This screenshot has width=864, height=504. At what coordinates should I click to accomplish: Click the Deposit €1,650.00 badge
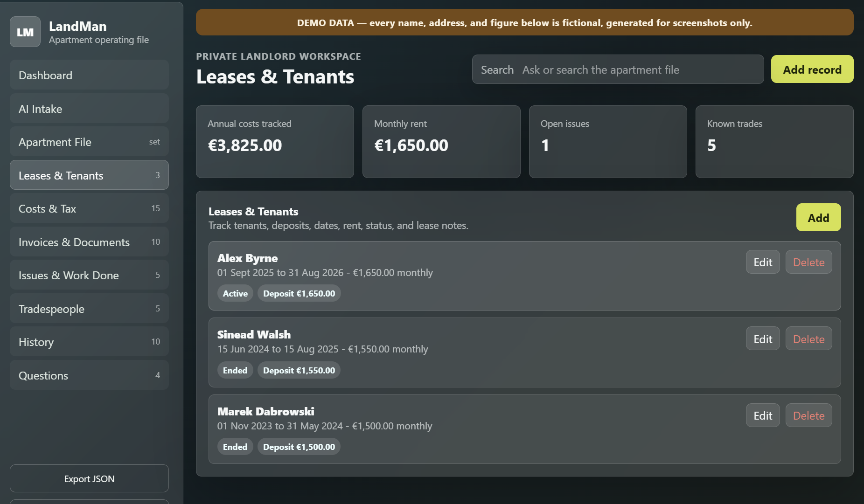(x=299, y=293)
